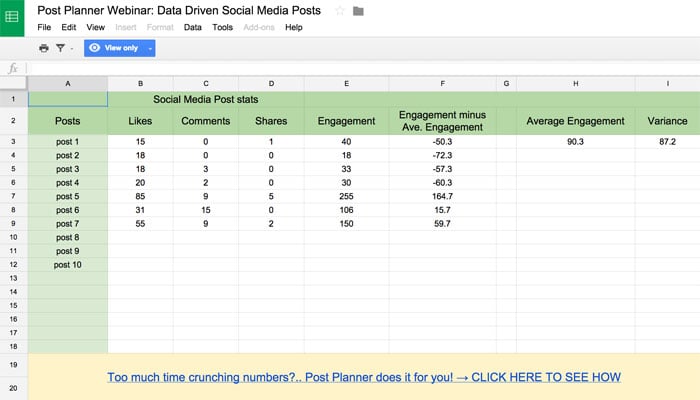Image resolution: width=700 pixels, height=400 pixels.
Task: Select column D header
Action: tap(271, 83)
